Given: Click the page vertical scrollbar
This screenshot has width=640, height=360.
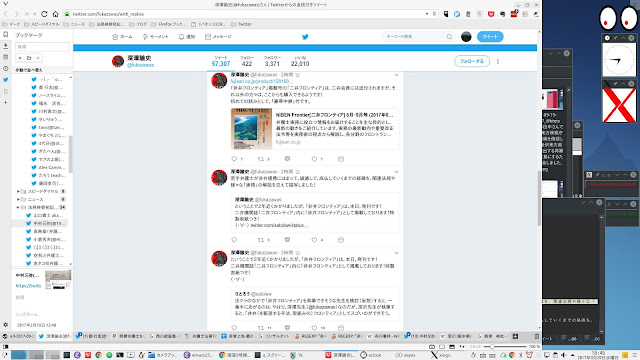Looking at the screenshot, I should tap(539, 198).
